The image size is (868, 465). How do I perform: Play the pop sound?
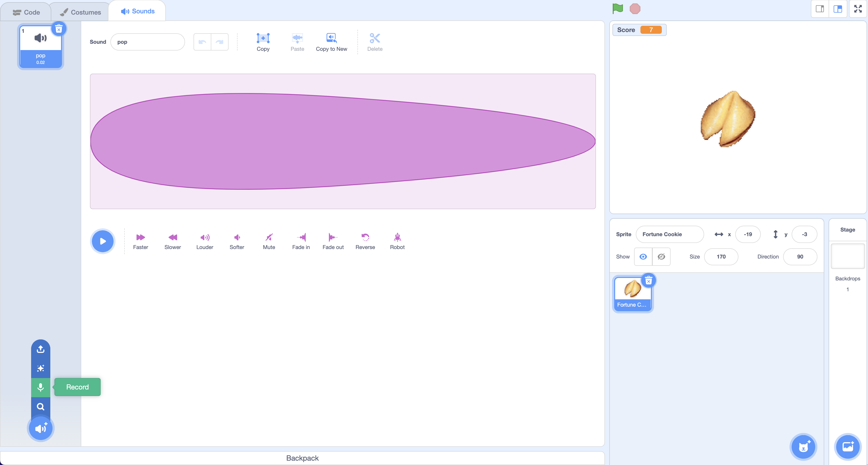point(103,241)
